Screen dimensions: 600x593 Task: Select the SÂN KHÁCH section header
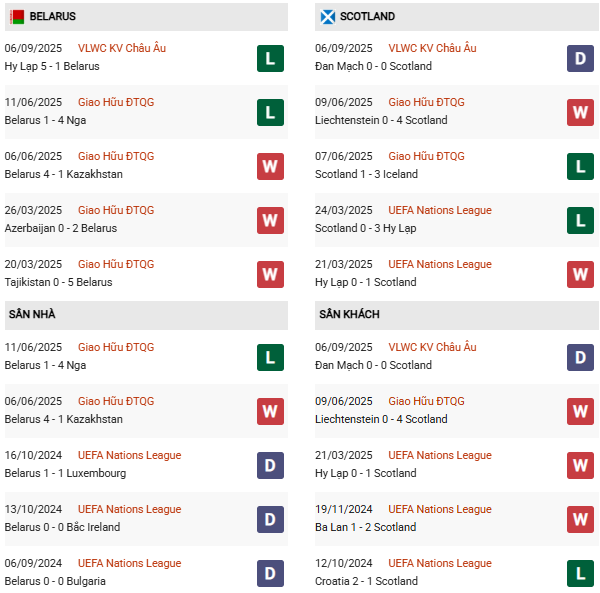(349, 315)
